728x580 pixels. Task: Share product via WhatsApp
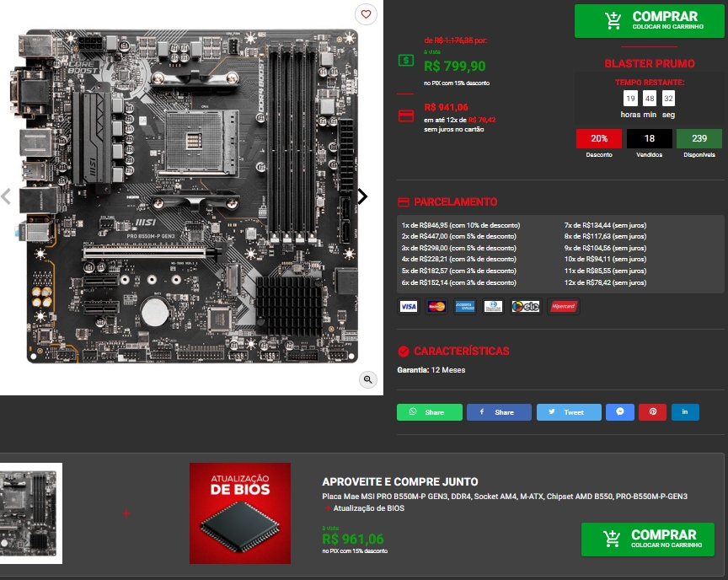click(x=430, y=412)
